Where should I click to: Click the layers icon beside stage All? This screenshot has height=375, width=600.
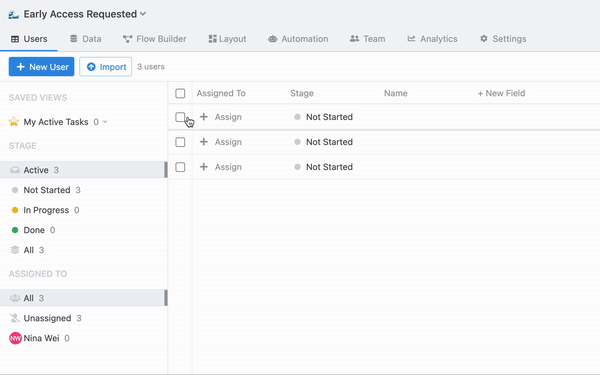(15, 250)
